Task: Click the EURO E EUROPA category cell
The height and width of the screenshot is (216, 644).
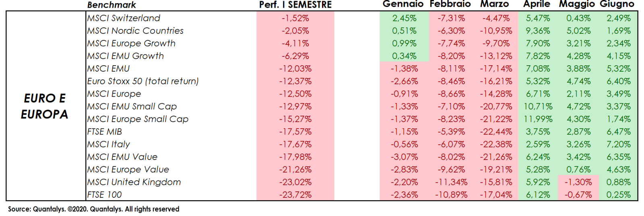Action: click(45, 106)
